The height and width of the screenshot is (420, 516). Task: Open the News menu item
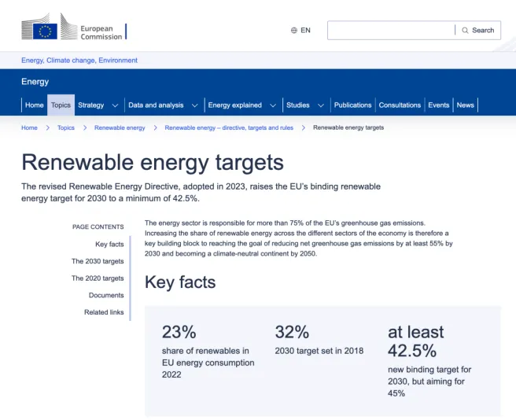pyautogui.click(x=466, y=105)
